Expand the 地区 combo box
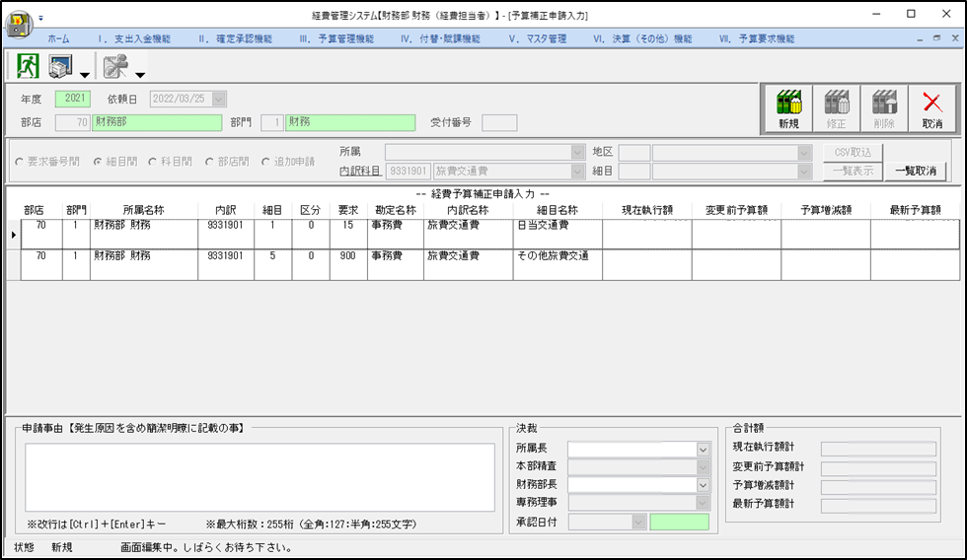Viewport: 967px width, 560px height. click(x=803, y=152)
